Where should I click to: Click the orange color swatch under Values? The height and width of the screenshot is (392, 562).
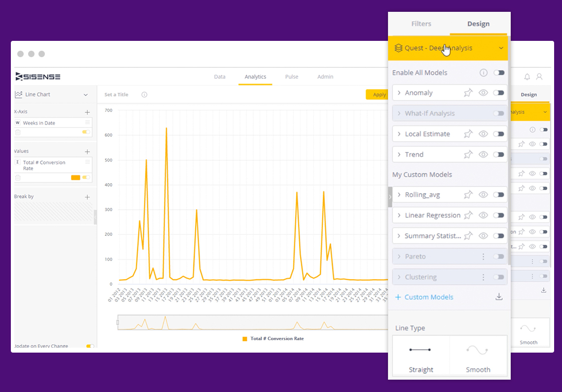pyautogui.click(x=75, y=177)
